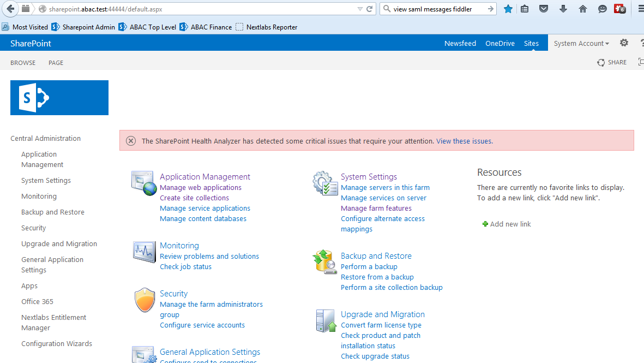Click the search magnifier icon
Screen dimensions: 644x363
[x=387, y=9]
